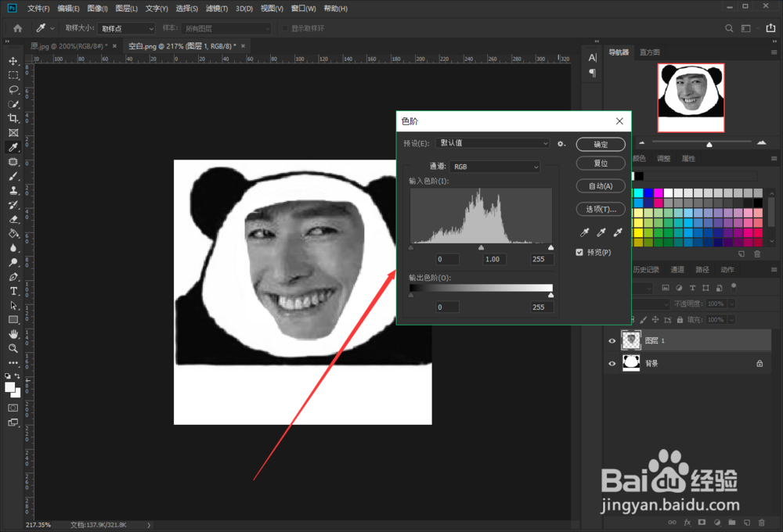Select the Zoom tool
Image resolution: width=783 pixels, height=532 pixels.
coord(13,348)
